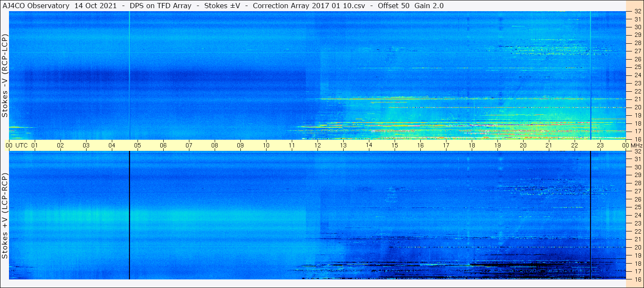Click the '09' hour label on time axis
Image resolution: width=644 pixels, height=288 pixels.
240,145
